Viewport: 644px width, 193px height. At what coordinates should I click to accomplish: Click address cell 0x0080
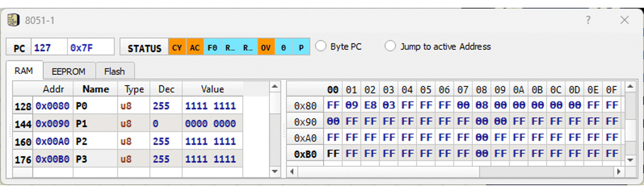[x=53, y=106]
